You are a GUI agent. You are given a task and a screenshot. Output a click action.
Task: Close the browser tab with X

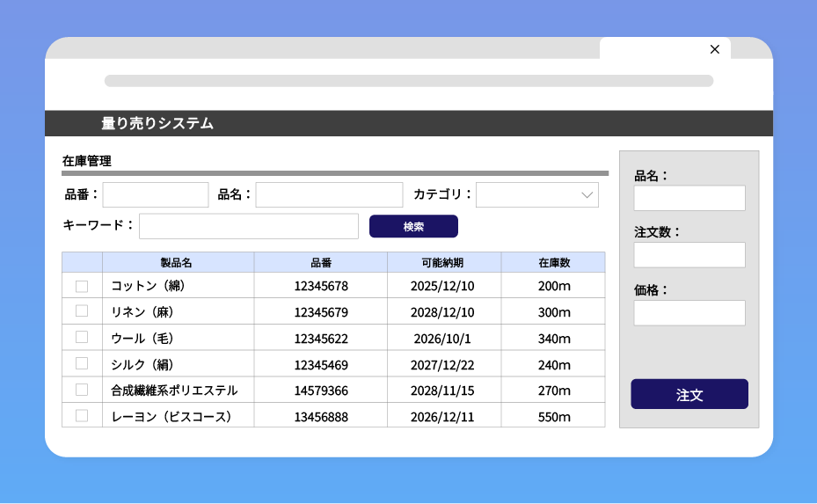coord(714,49)
